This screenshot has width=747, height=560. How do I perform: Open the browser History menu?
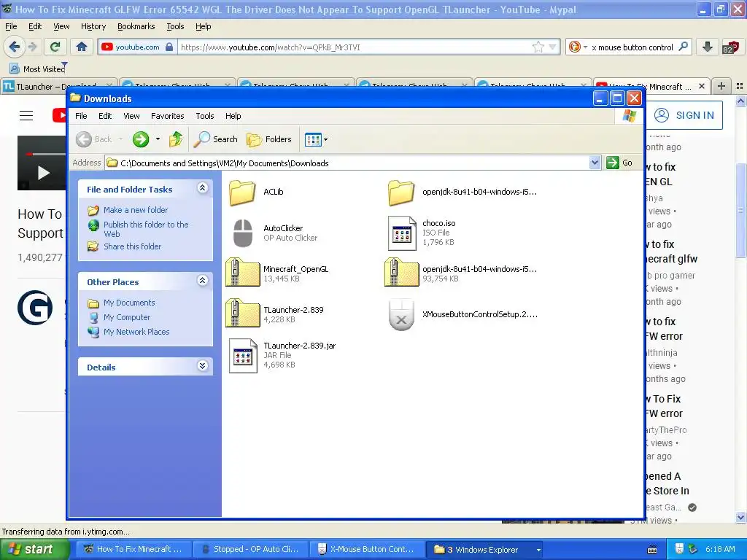[93, 26]
